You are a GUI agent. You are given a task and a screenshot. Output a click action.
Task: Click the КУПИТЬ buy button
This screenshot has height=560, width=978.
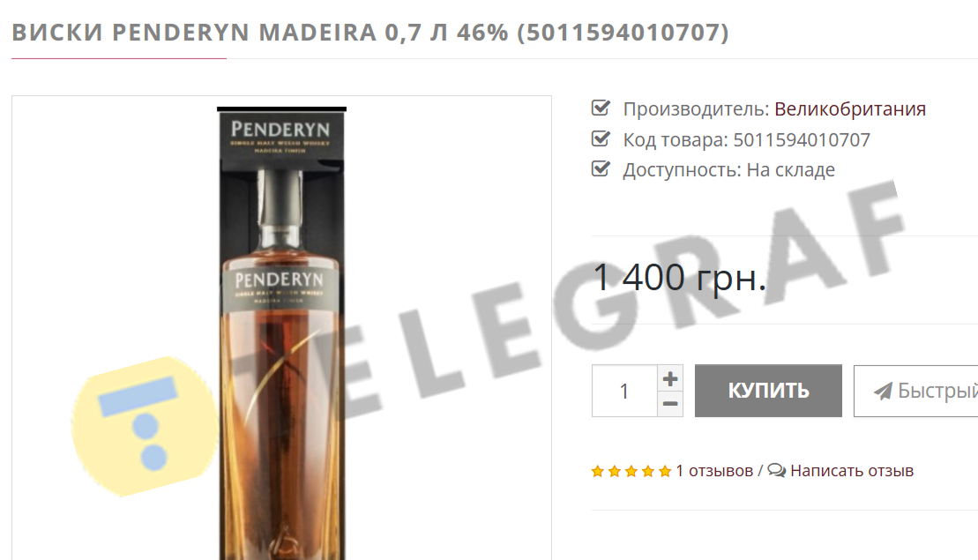pos(768,391)
